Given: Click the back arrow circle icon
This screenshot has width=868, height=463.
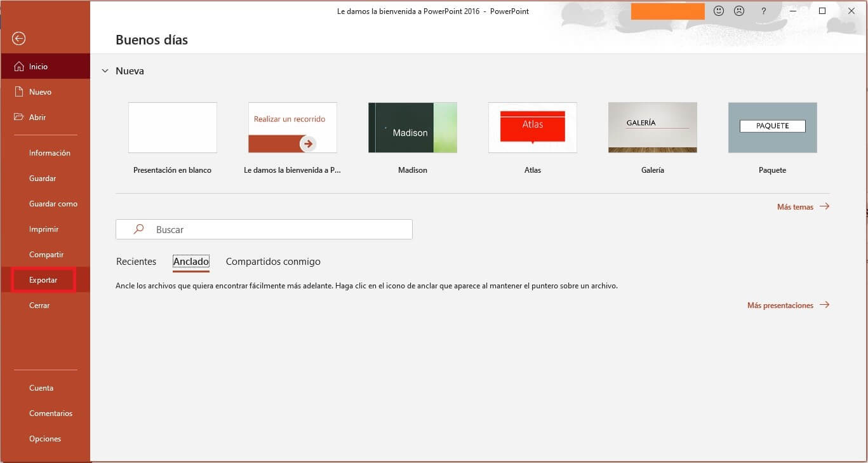Looking at the screenshot, I should tap(19, 39).
